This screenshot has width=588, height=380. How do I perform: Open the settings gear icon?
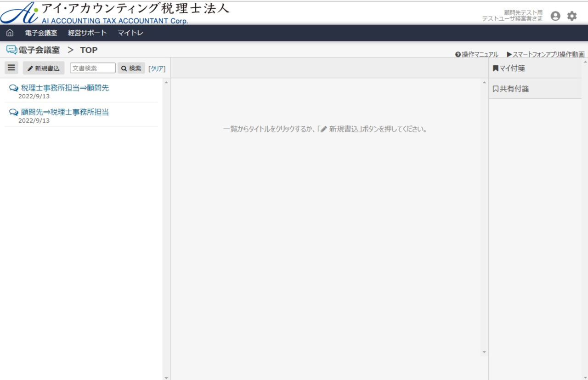tap(572, 16)
